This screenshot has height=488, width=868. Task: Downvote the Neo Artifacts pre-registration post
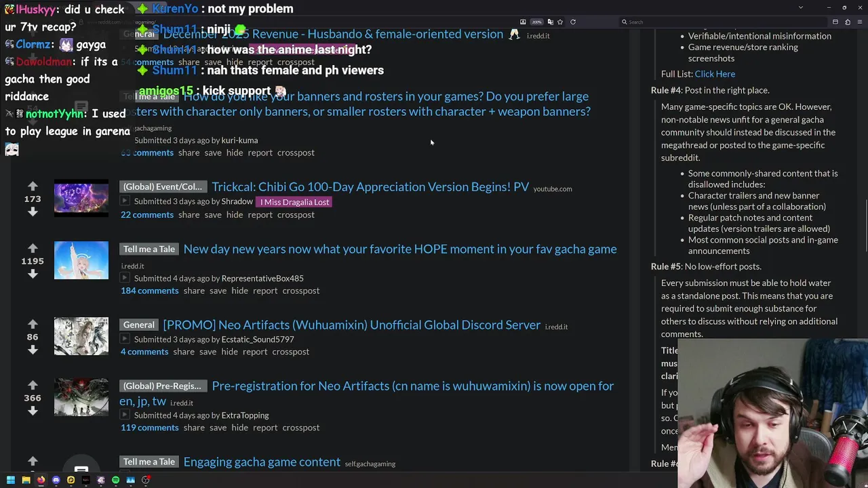point(33,411)
